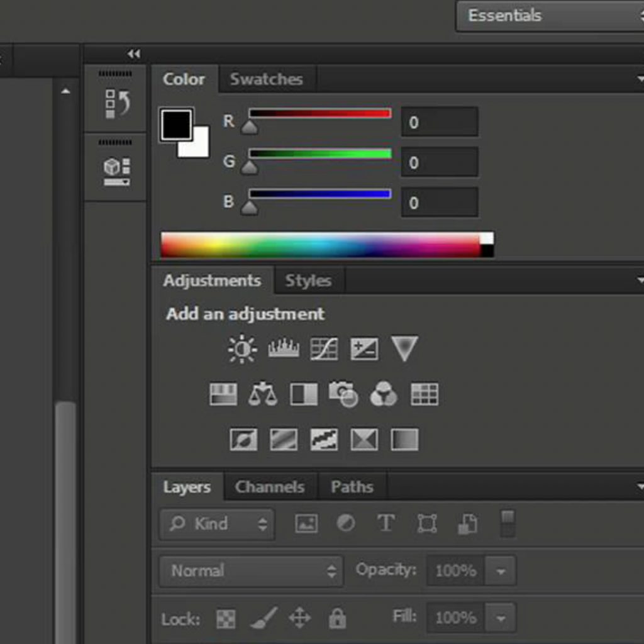Click the foreground color swatch

pos(175,124)
